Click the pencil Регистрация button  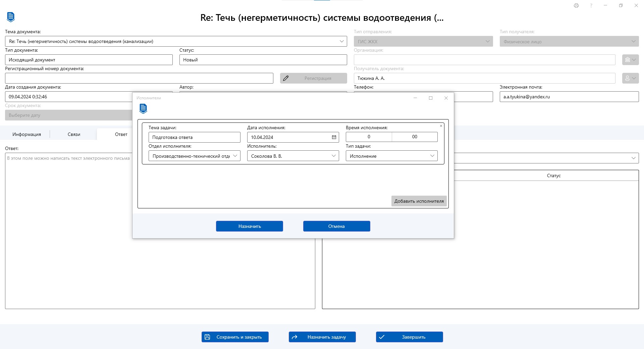314,78
